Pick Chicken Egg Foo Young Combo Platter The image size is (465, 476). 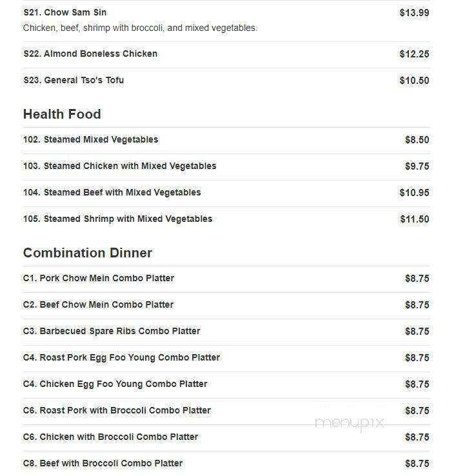point(226,384)
